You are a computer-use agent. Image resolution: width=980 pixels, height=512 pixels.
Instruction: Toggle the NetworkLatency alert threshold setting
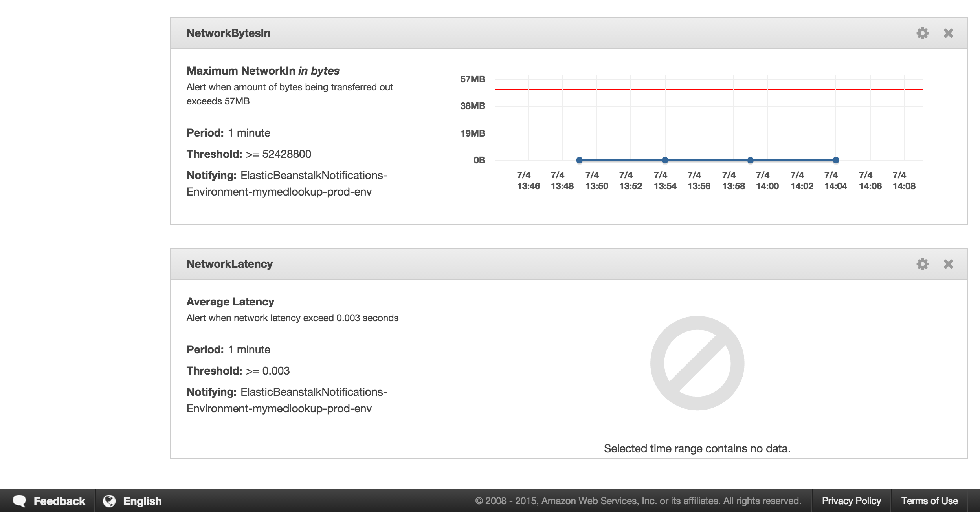922,264
